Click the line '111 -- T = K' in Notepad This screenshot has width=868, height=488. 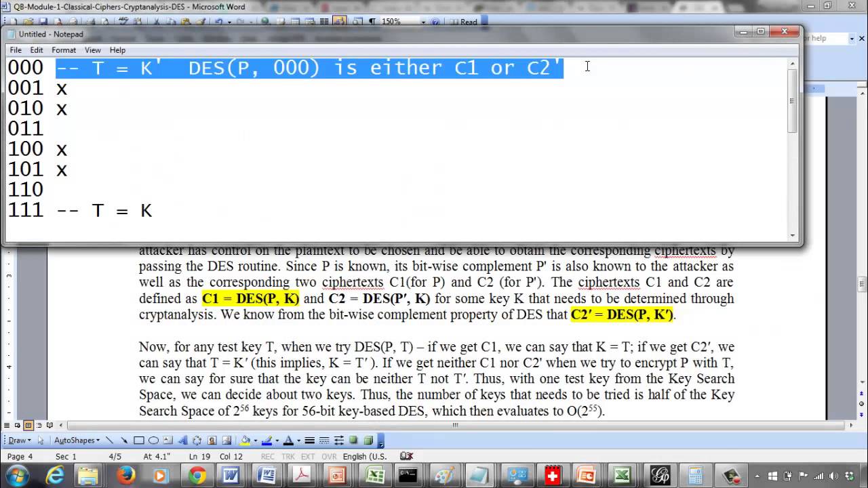point(80,210)
